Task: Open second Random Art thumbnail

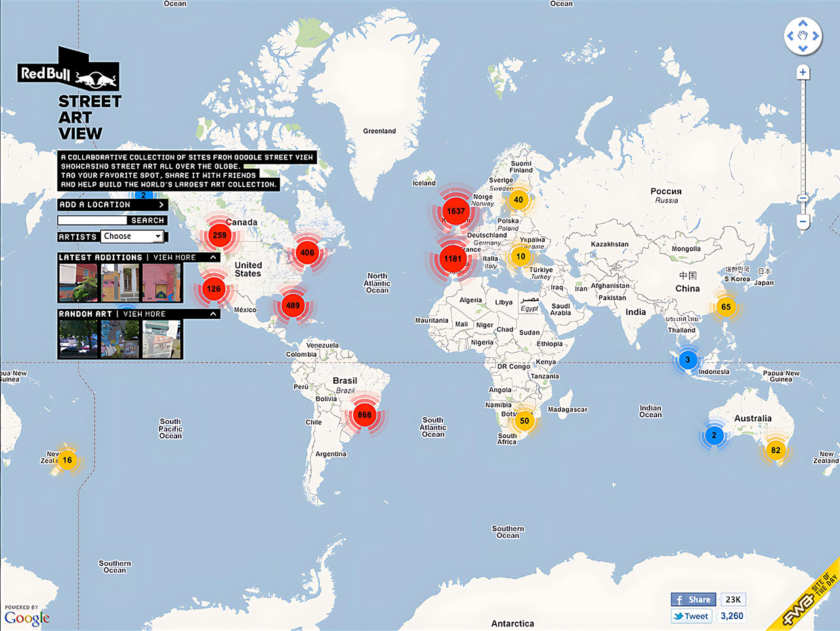Action: pos(119,338)
